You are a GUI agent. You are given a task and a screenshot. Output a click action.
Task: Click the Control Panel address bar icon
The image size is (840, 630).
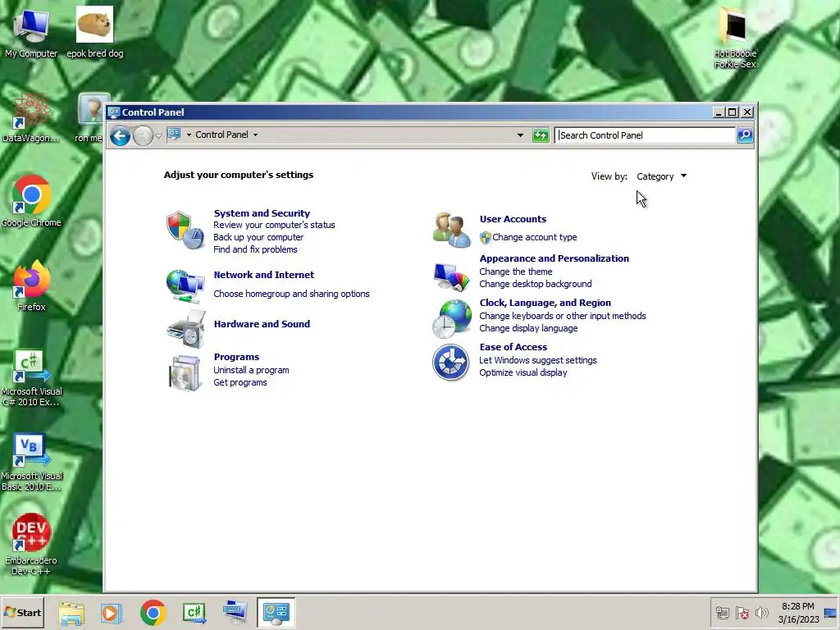pyautogui.click(x=174, y=135)
